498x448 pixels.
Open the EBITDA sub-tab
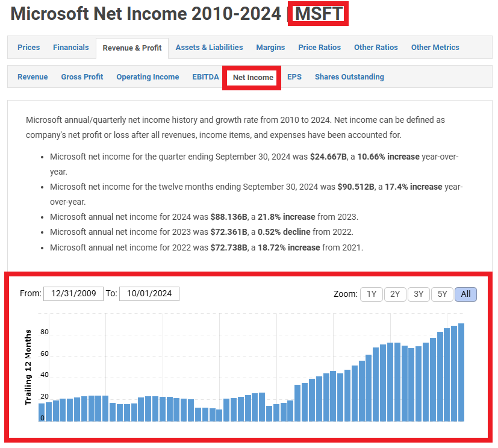pos(205,77)
